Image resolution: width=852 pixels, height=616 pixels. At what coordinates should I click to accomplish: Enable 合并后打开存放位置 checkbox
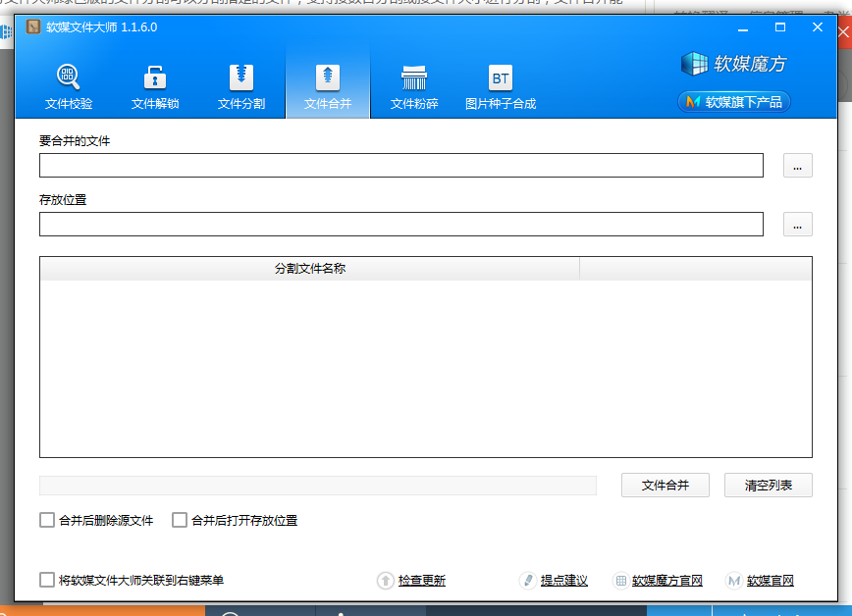pyautogui.click(x=180, y=521)
